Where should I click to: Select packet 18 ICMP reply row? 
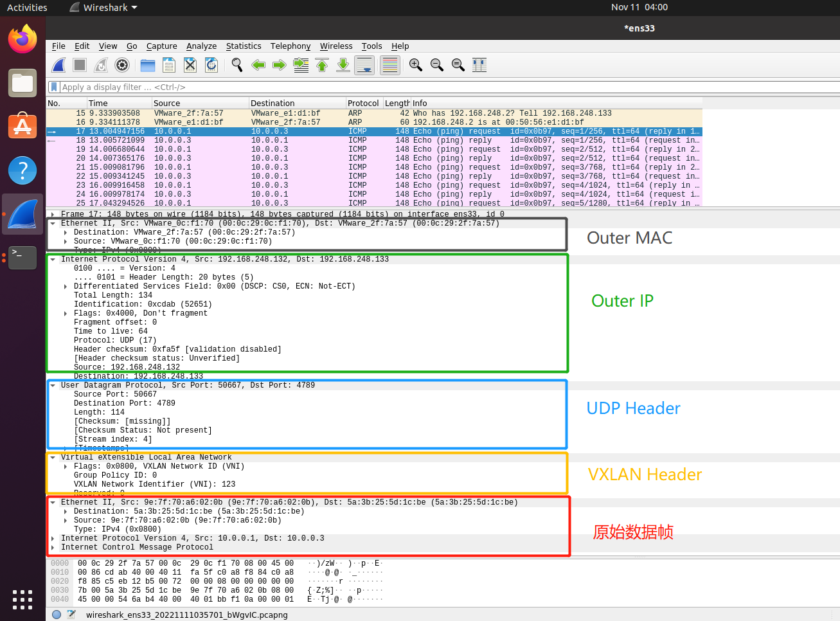click(374, 140)
